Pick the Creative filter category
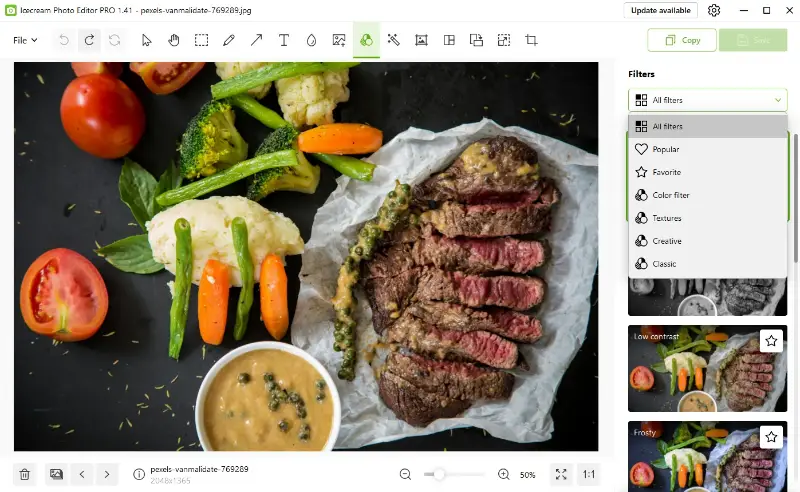The height and width of the screenshot is (492, 800). [x=667, y=241]
